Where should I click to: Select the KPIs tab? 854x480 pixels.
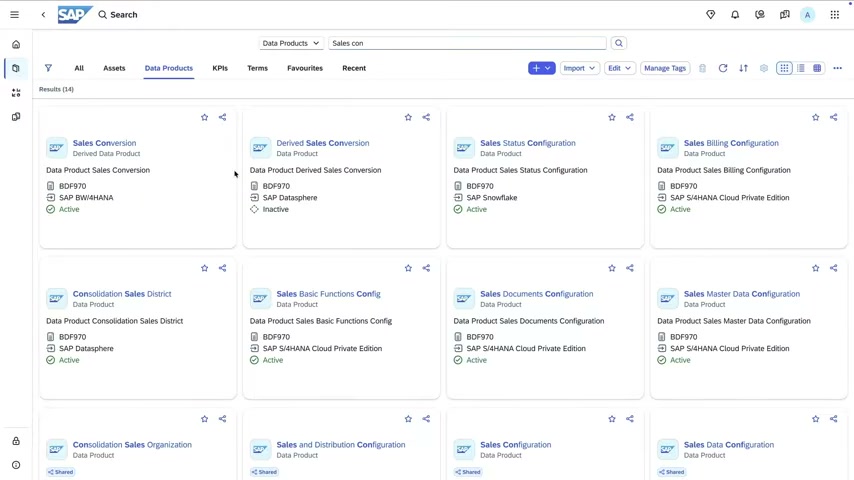220,68
